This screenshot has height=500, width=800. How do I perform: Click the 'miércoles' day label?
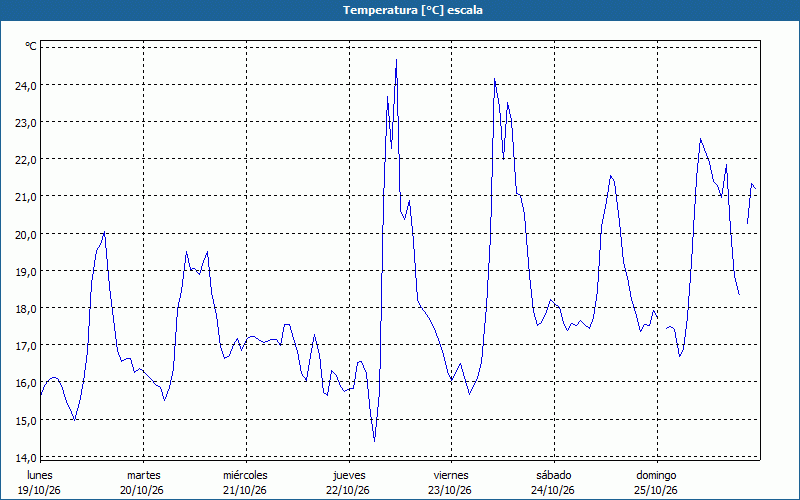pos(245,475)
